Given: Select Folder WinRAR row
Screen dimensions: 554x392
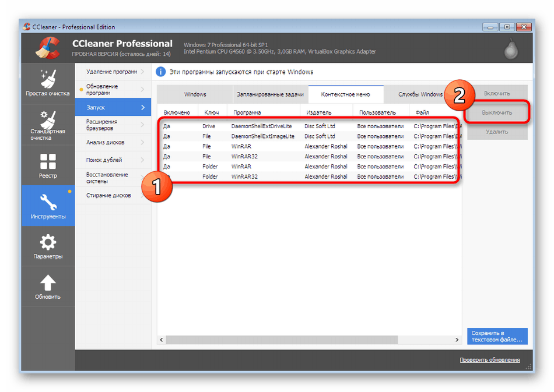Looking at the screenshot, I should tap(310, 166).
